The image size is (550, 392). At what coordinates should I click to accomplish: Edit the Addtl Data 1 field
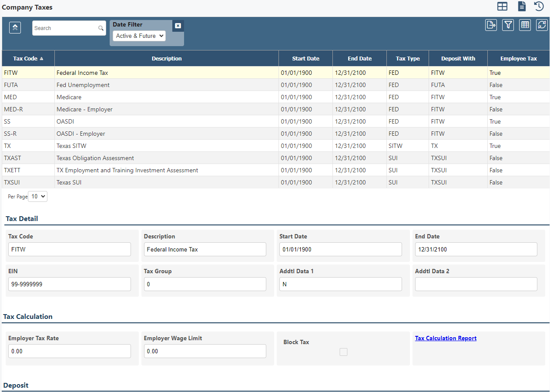pos(341,284)
